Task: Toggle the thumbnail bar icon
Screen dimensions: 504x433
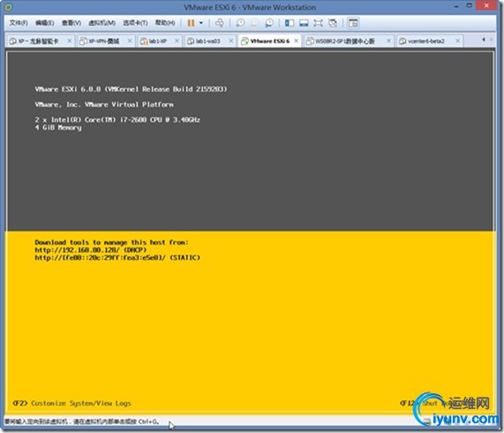Action: (x=304, y=23)
